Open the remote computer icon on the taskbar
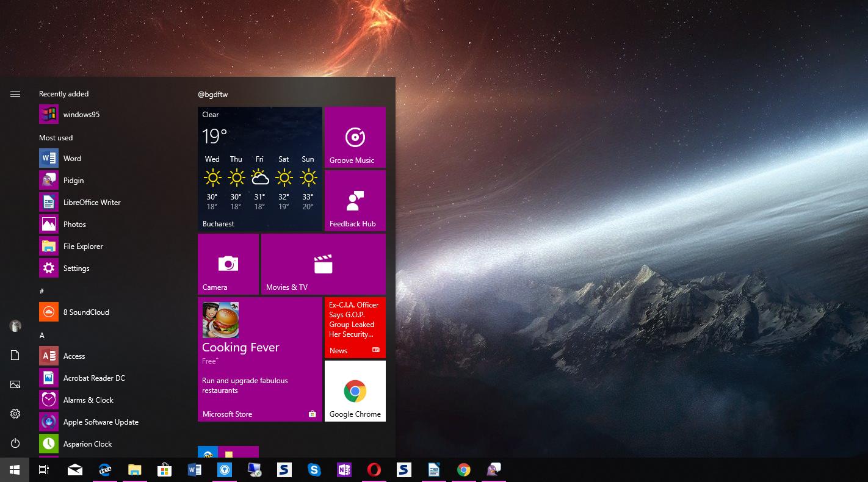 (x=255, y=470)
